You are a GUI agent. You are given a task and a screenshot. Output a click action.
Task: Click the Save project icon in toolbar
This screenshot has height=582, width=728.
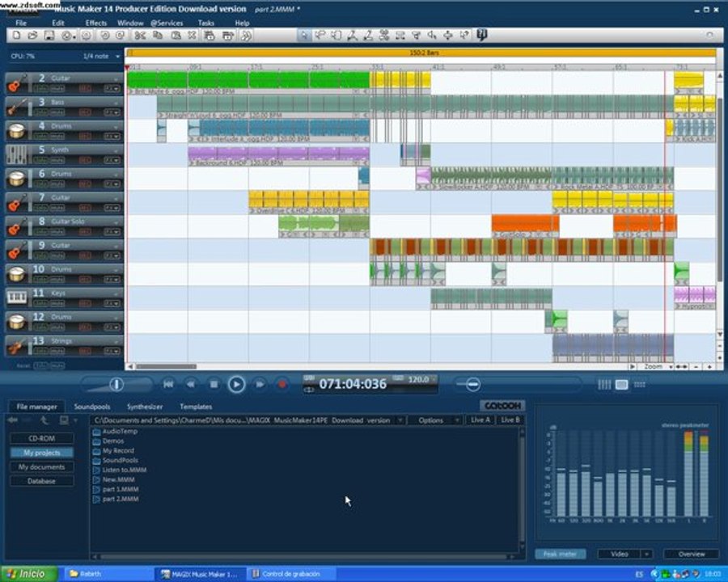[49, 36]
